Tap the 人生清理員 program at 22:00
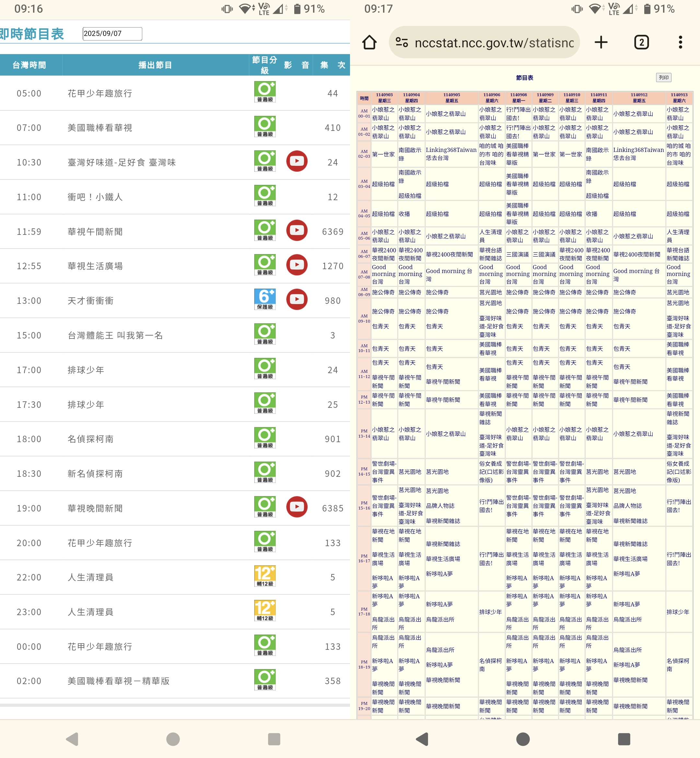This screenshot has height=758, width=700. pos(90,577)
